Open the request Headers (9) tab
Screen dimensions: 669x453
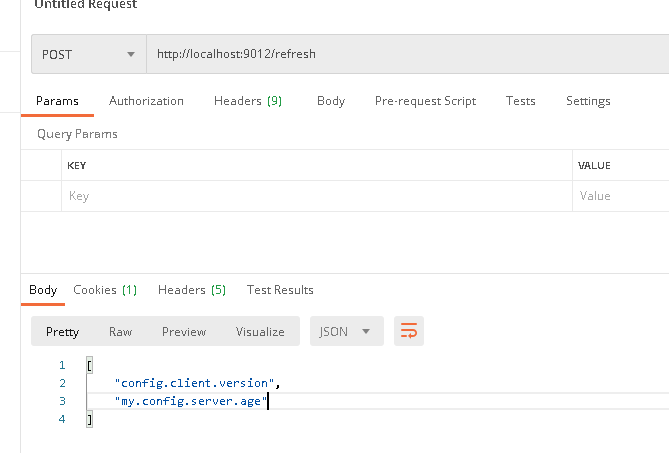click(248, 101)
